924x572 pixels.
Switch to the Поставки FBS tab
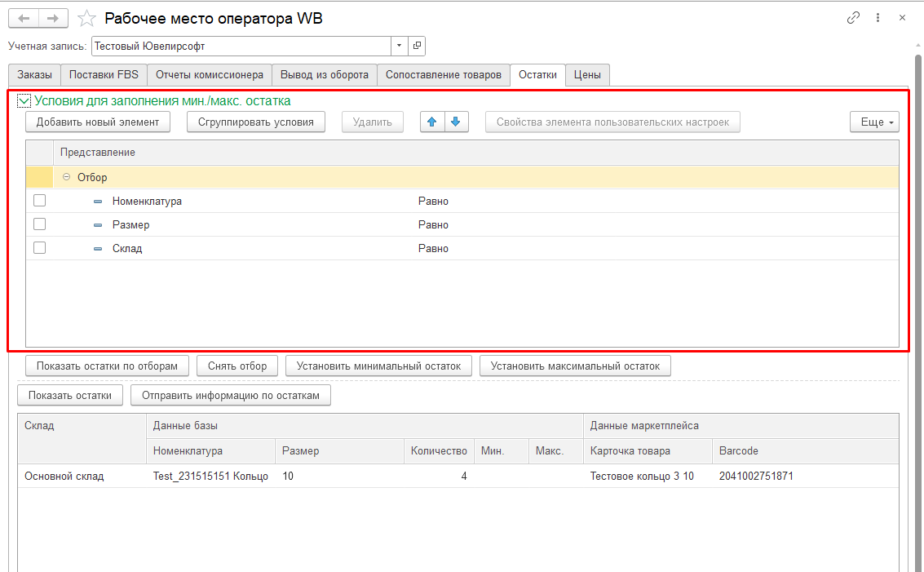[x=104, y=75]
